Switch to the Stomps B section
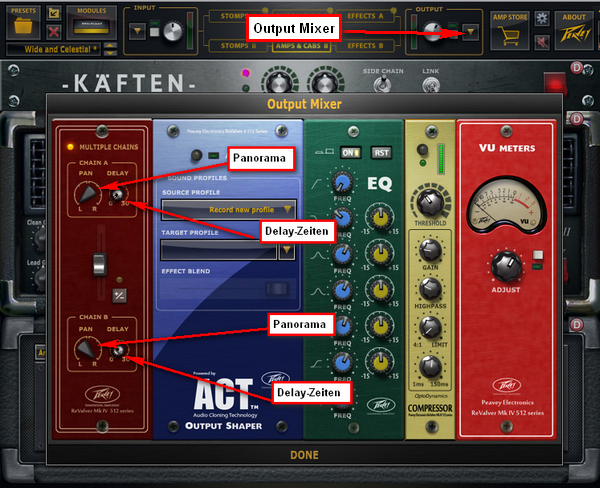The height and width of the screenshot is (488, 600). (x=238, y=46)
